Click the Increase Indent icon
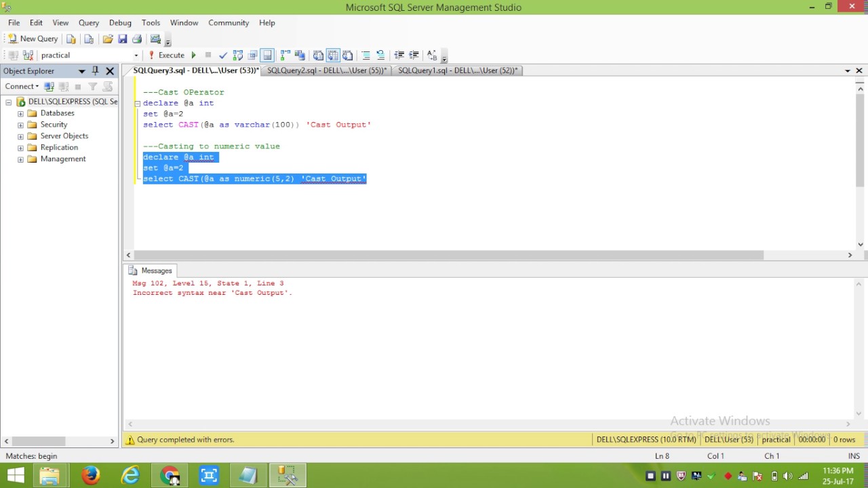 (414, 56)
